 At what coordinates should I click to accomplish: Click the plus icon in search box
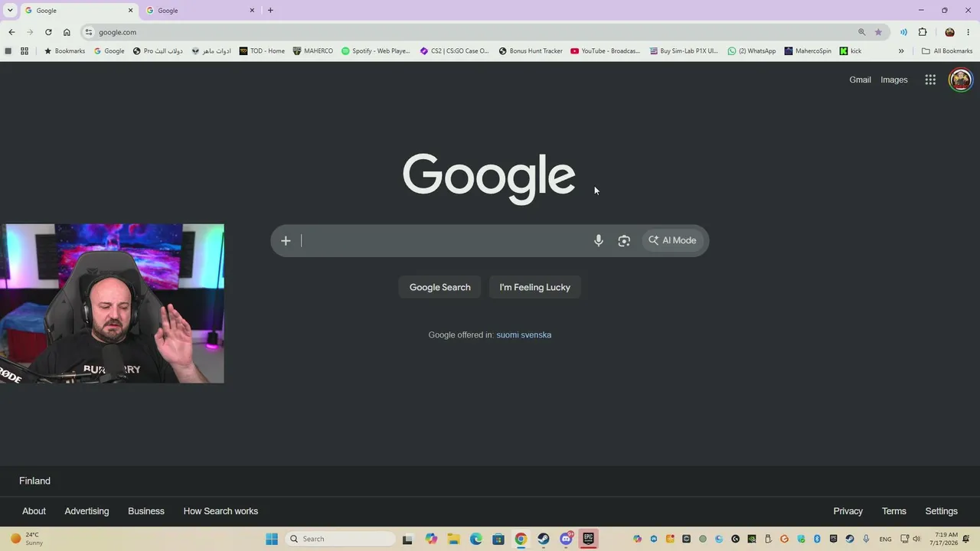click(286, 240)
